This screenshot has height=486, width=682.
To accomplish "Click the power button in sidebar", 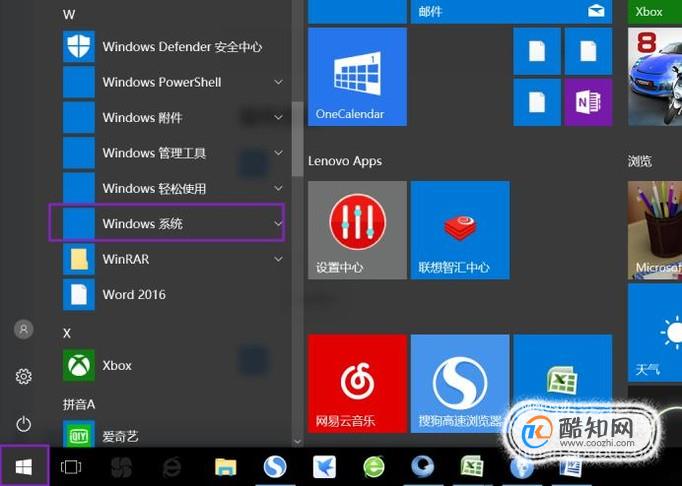I will tap(23, 424).
